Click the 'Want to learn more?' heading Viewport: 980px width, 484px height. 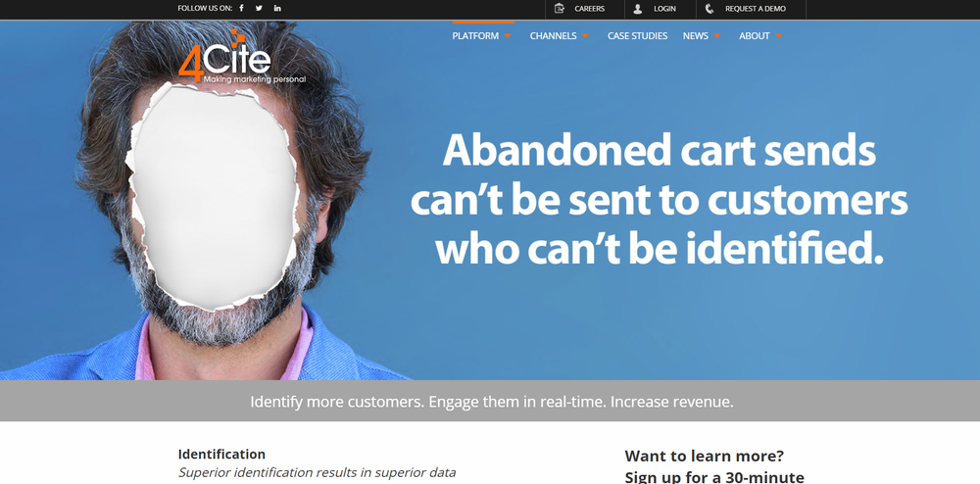click(x=705, y=456)
